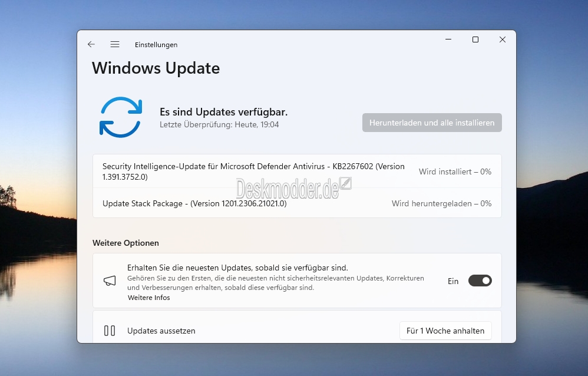
Task: Click the blue update sync icon
Action: pyautogui.click(x=121, y=117)
